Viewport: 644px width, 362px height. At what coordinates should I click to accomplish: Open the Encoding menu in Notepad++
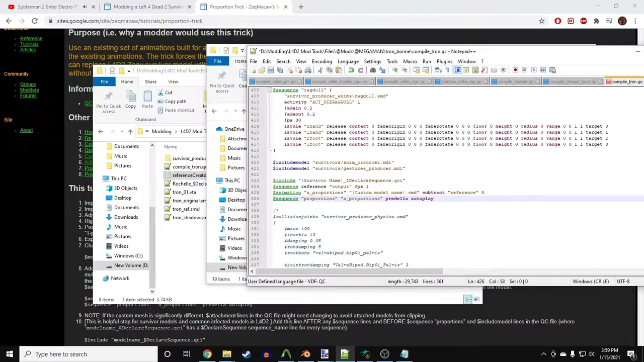[321, 61]
